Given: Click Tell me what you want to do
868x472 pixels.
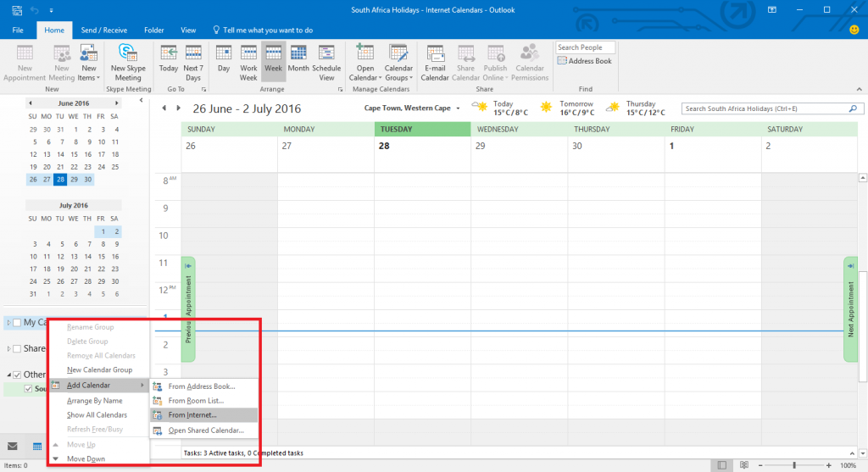Looking at the screenshot, I should click(263, 30).
